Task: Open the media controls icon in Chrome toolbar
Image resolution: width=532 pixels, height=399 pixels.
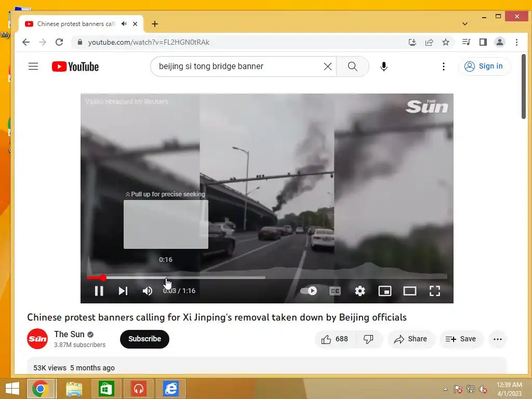Action: [466, 42]
